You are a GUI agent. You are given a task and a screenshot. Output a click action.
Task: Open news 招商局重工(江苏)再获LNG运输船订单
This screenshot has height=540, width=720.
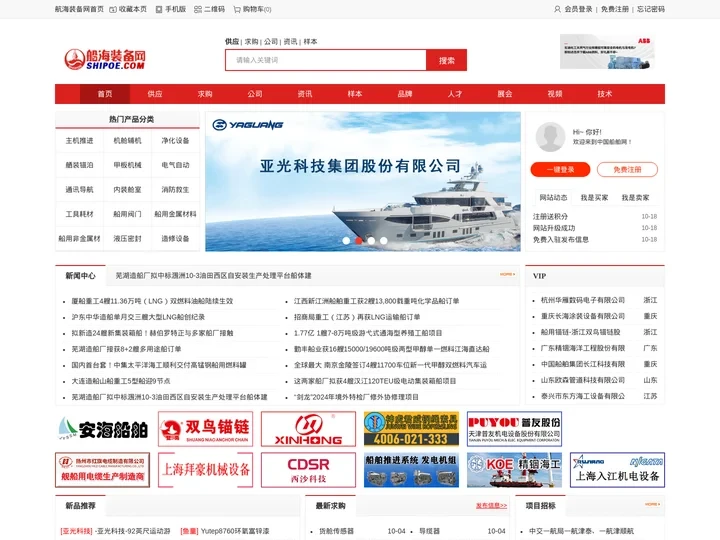pos(357,317)
